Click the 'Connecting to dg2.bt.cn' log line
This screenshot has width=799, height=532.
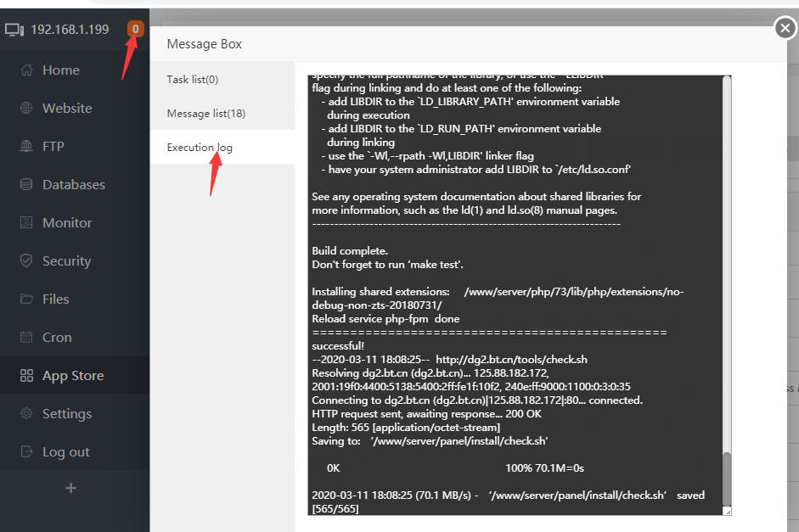[x=477, y=400]
